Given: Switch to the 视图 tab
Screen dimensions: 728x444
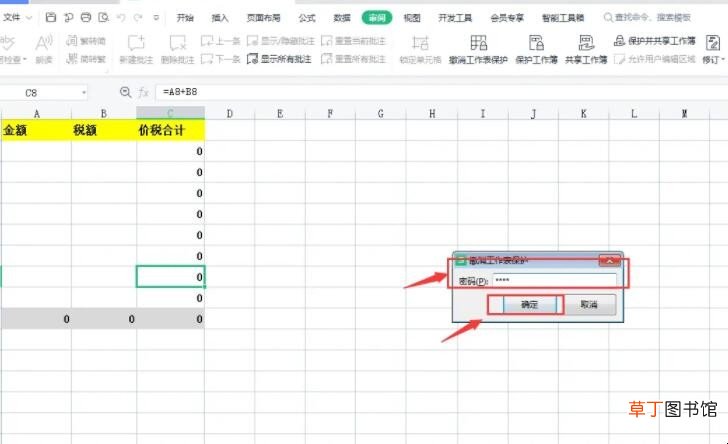Looking at the screenshot, I should [412, 18].
